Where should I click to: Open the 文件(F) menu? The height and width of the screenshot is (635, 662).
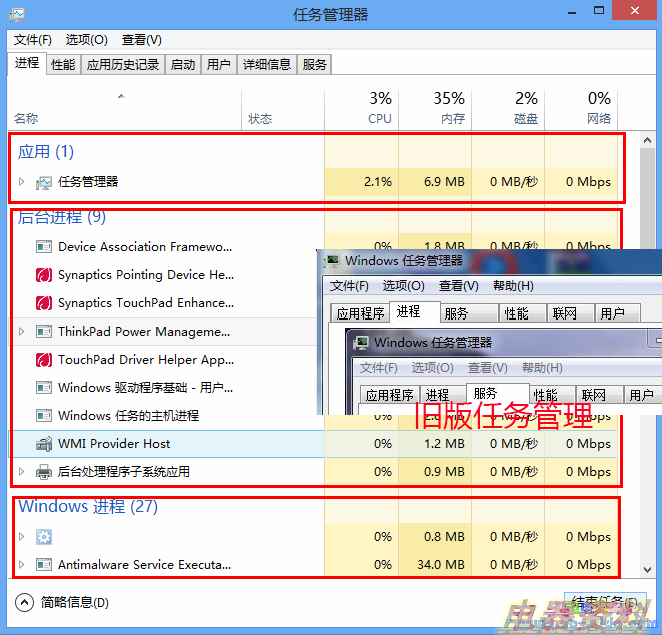pos(32,40)
